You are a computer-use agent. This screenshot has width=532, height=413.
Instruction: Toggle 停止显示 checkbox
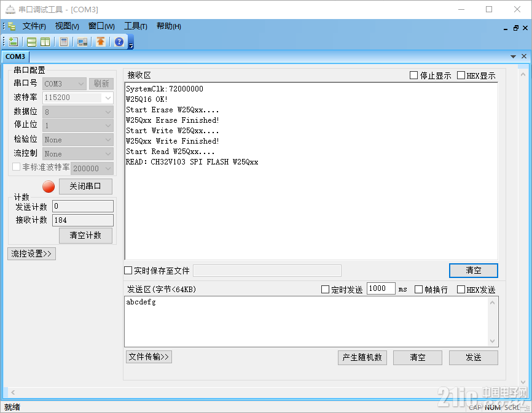pos(413,75)
